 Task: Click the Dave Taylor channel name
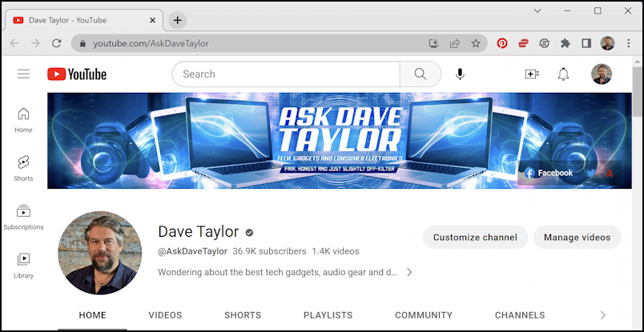click(199, 232)
